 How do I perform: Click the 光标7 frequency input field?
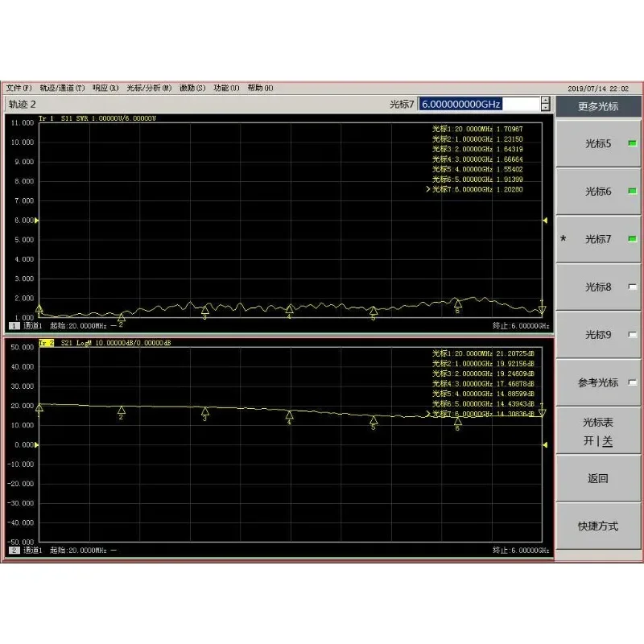[479, 104]
